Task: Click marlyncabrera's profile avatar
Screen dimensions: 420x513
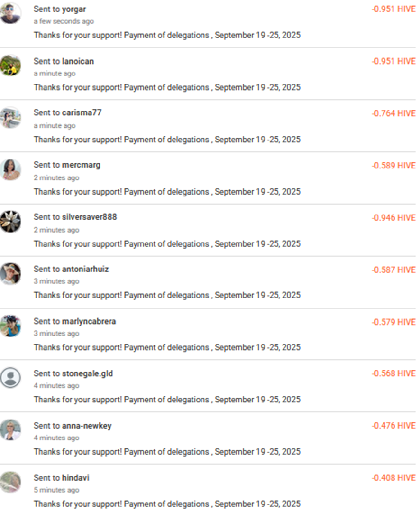Action: [10, 326]
